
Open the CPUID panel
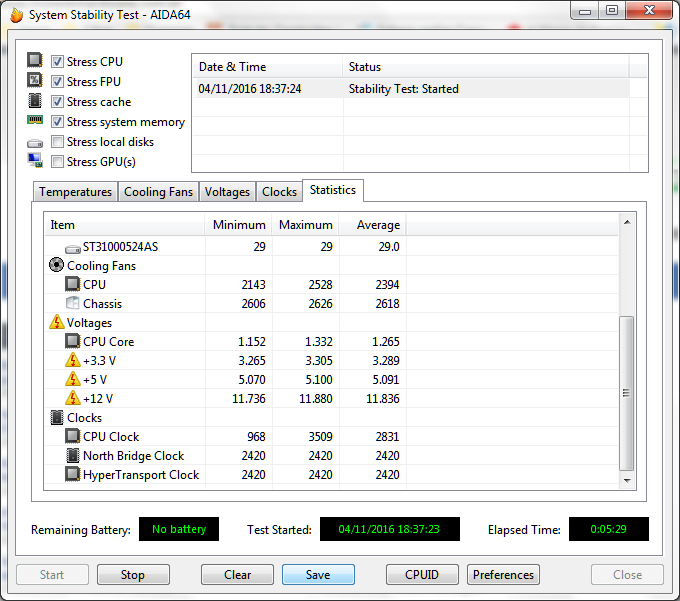point(422,575)
